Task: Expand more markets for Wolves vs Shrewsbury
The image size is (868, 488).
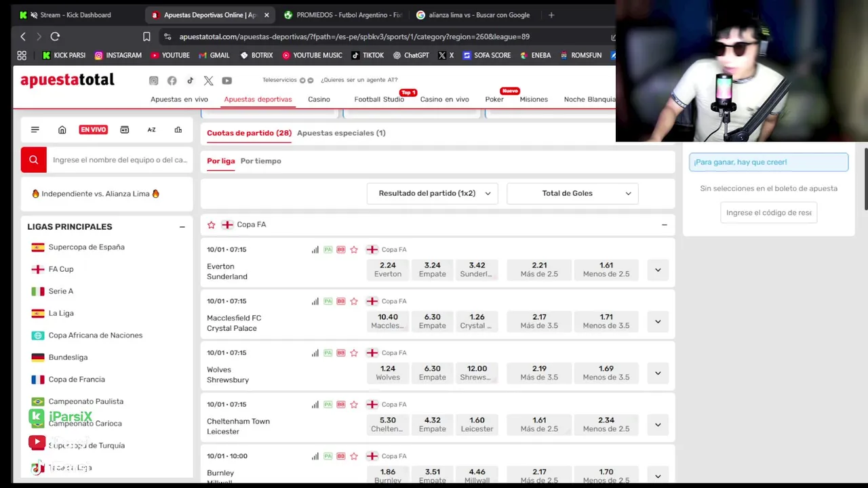Action: tap(658, 373)
